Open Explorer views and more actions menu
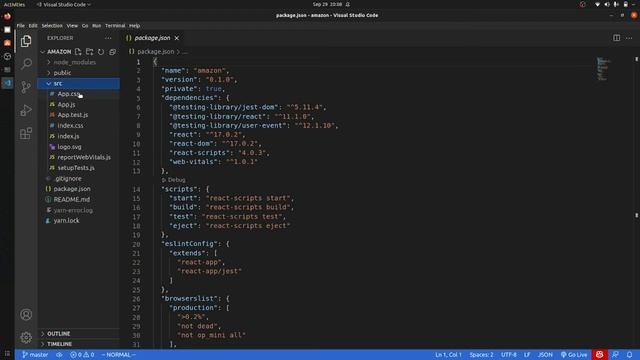Screen dimensions: 640x360 [108, 38]
